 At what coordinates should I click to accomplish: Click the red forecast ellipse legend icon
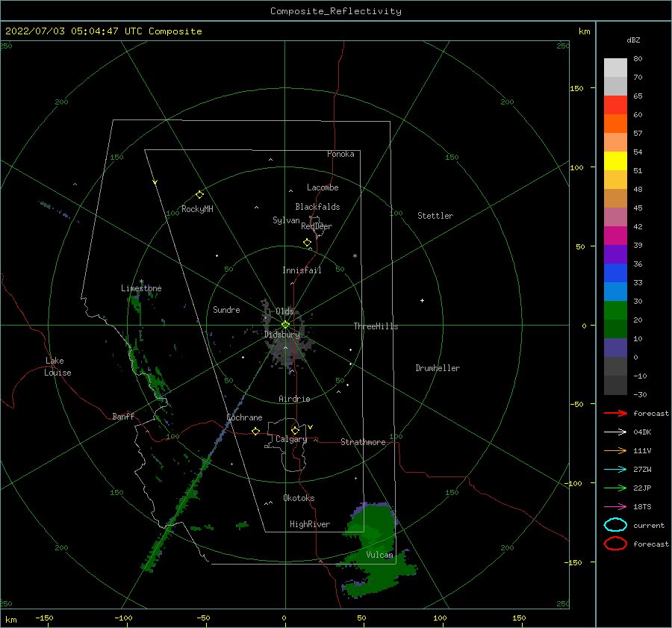[x=615, y=544]
